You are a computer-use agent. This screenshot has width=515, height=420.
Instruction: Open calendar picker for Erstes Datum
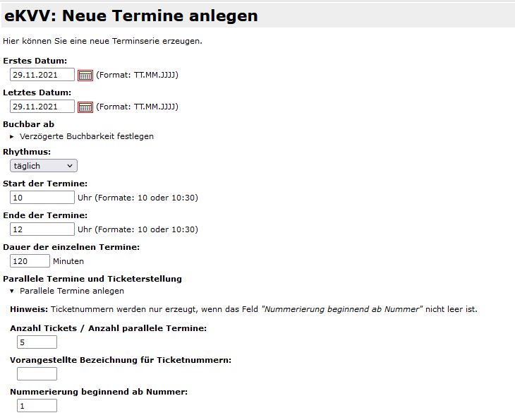pos(85,76)
